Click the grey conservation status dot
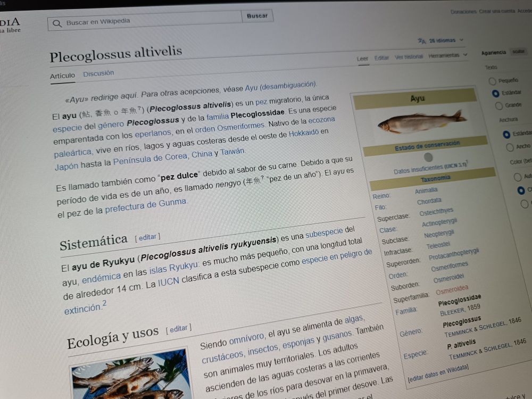 click(x=428, y=157)
